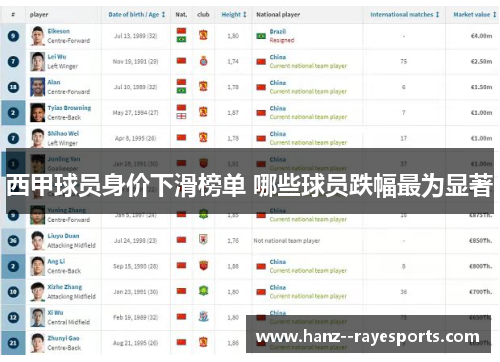Click Alan's portrait photo
The width and height of the screenshot is (500, 362).
click(x=37, y=87)
